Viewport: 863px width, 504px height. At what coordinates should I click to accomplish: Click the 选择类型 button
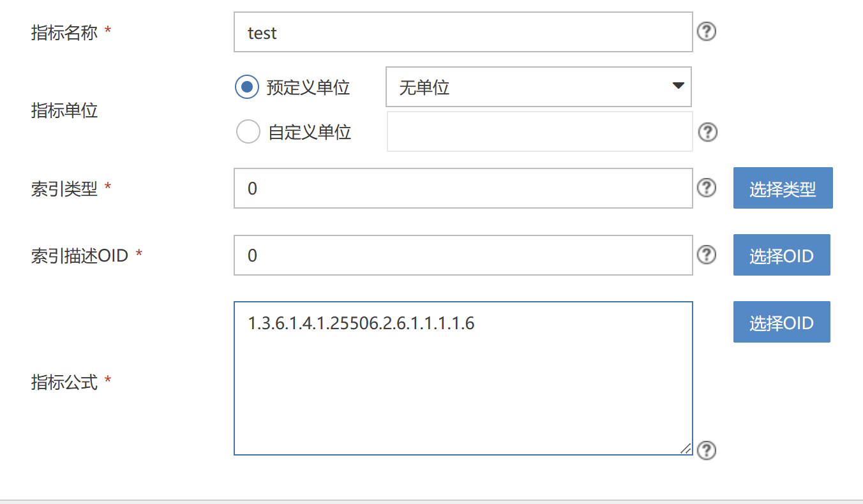click(x=783, y=188)
